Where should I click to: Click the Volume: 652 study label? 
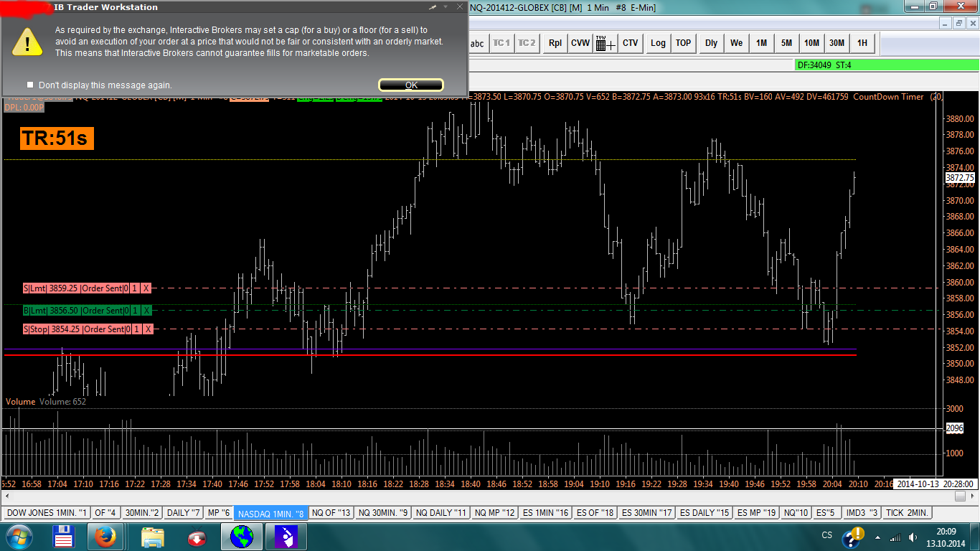click(62, 402)
